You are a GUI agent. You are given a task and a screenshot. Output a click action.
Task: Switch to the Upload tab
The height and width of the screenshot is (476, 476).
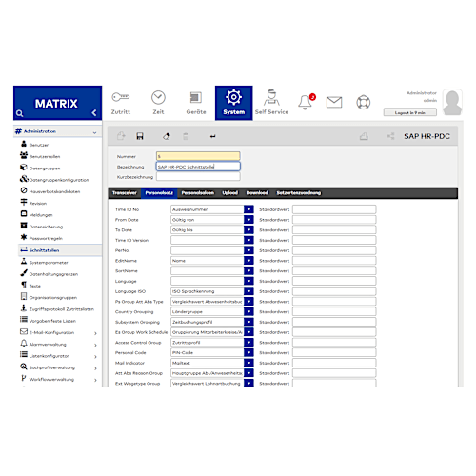[x=230, y=193]
